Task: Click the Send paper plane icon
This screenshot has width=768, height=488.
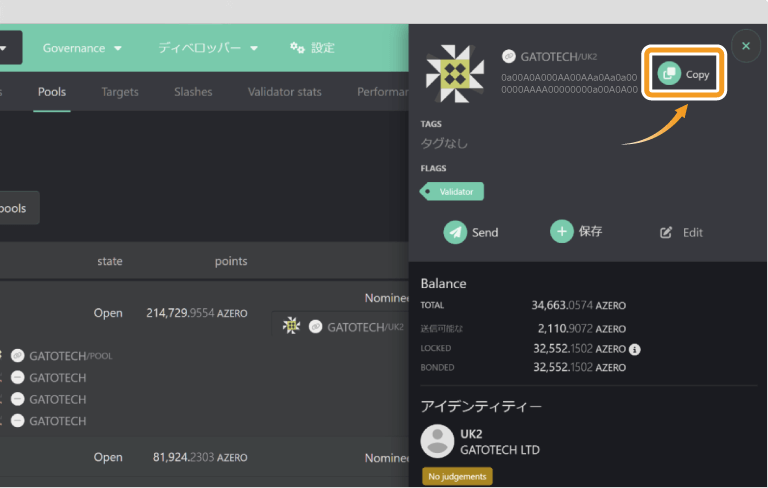Action: 455,232
